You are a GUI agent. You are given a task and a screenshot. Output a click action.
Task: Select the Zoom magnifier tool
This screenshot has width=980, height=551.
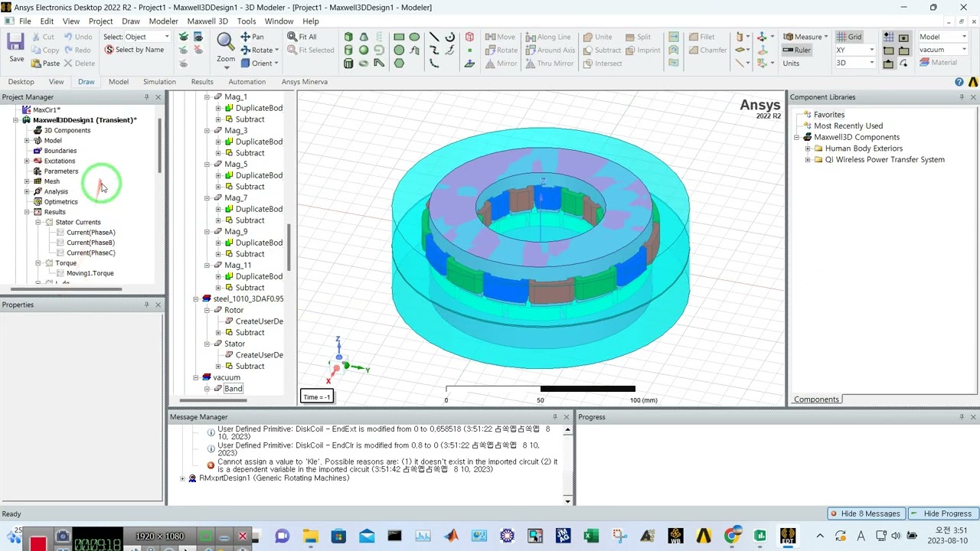225,41
